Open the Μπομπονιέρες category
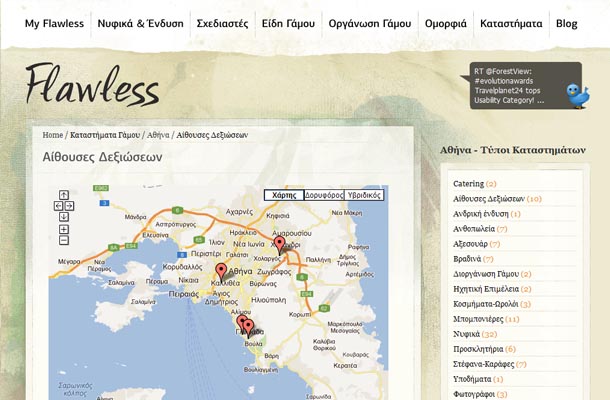This screenshot has height=400, width=610. click(478, 319)
